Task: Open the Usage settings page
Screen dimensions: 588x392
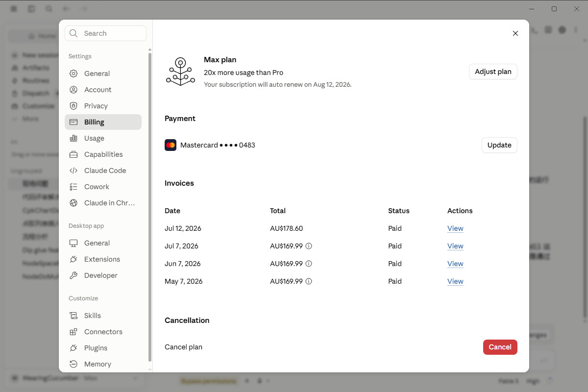Action: click(x=103, y=138)
